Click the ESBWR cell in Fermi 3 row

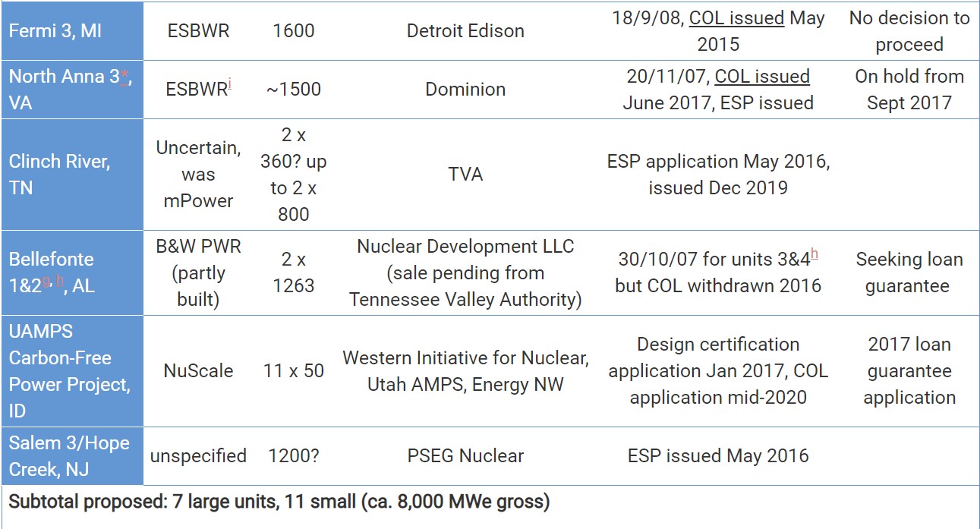[198, 31]
